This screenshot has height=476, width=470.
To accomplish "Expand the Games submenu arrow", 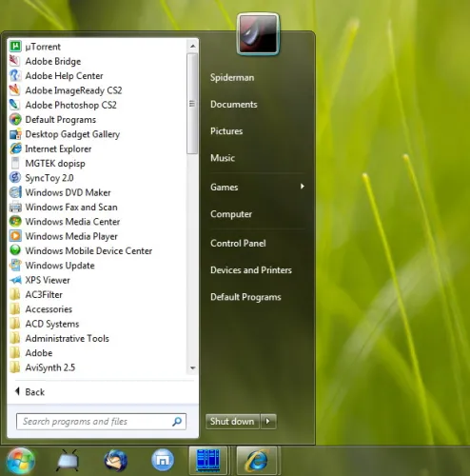I will pyautogui.click(x=303, y=187).
